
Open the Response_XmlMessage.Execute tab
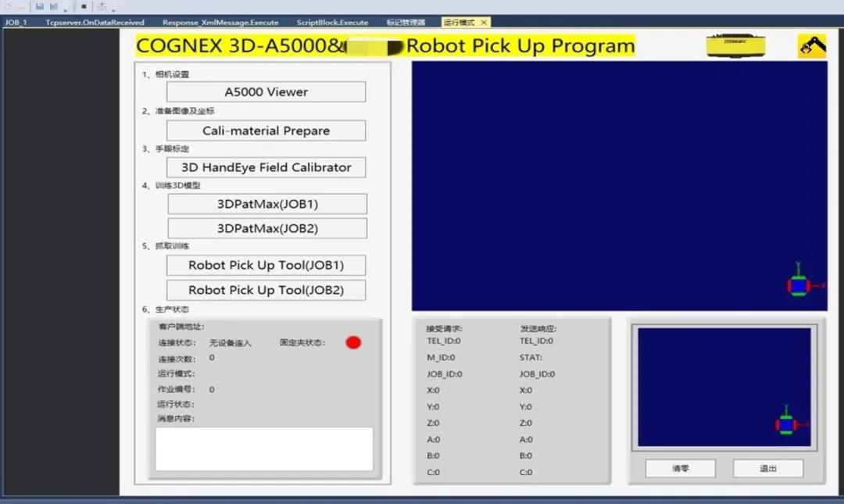pyautogui.click(x=220, y=23)
